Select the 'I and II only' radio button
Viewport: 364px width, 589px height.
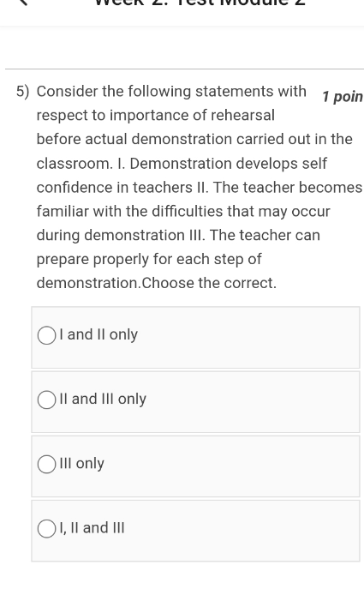[x=46, y=335]
